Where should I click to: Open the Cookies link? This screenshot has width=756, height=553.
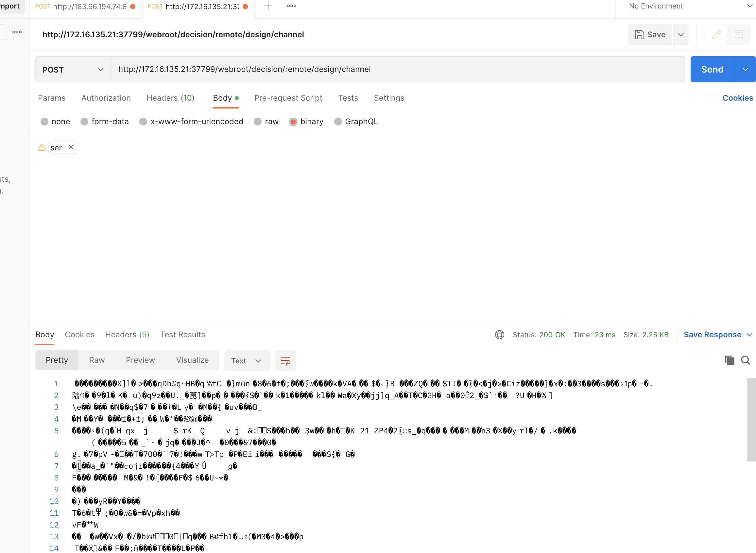pyautogui.click(x=737, y=98)
